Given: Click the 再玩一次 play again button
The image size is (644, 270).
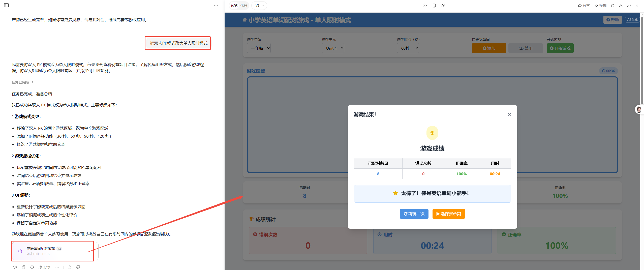Looking at the screenshot, I should click(414, 214).
